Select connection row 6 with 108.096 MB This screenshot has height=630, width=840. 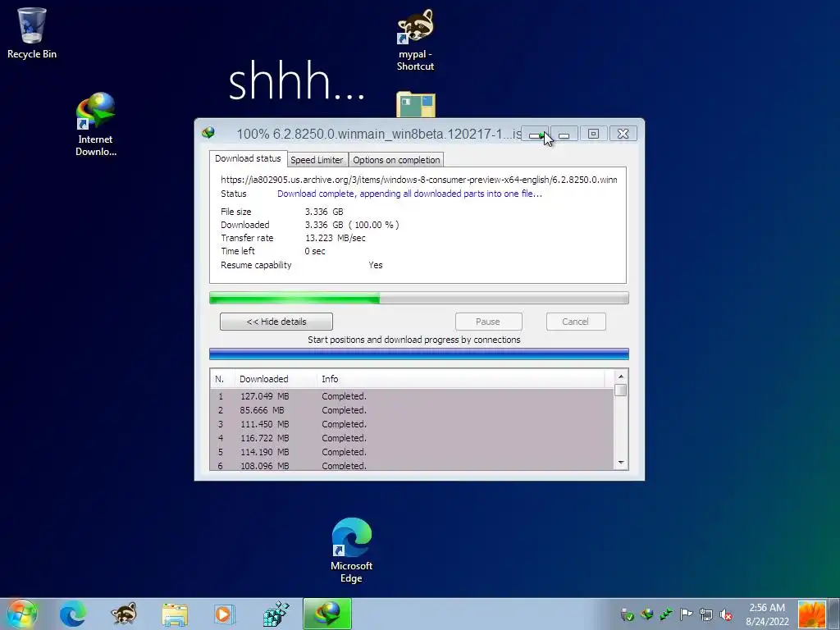[x=412, y=465]
